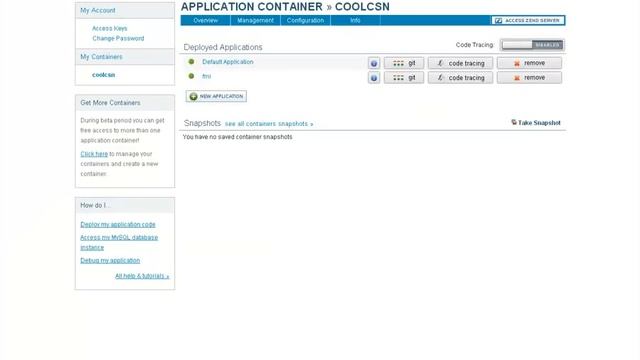Click the 'My Account' panel header
640x360 pixels.
point(125,11)
